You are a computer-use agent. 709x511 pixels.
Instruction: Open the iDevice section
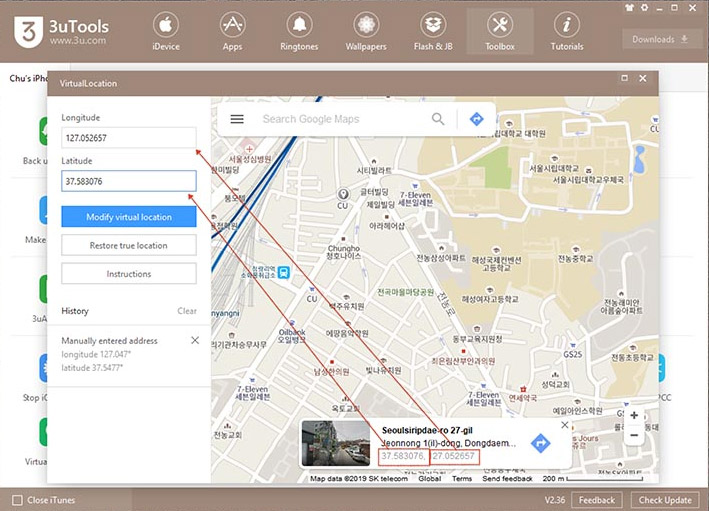coord(165,31)
